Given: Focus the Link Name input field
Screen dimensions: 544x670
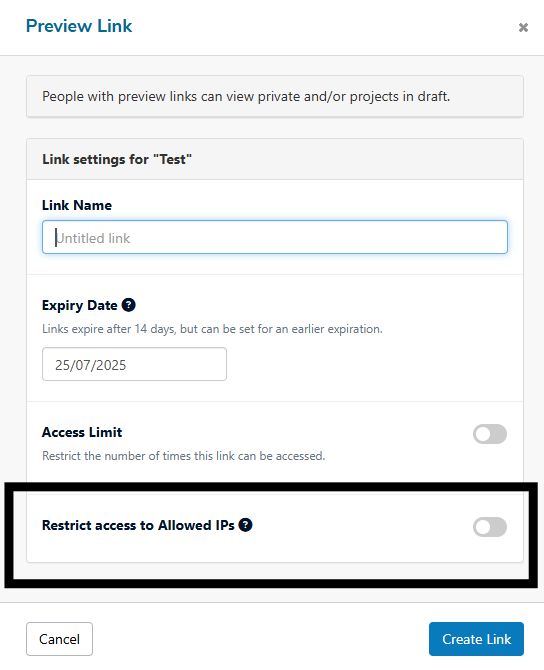Looking at the screenshot, I should (x=275, y=237).
